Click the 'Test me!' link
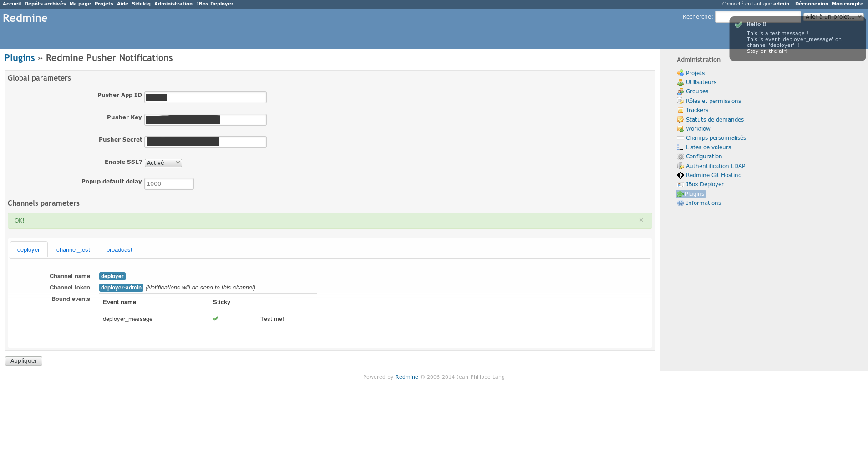 (x=272, y=319)
